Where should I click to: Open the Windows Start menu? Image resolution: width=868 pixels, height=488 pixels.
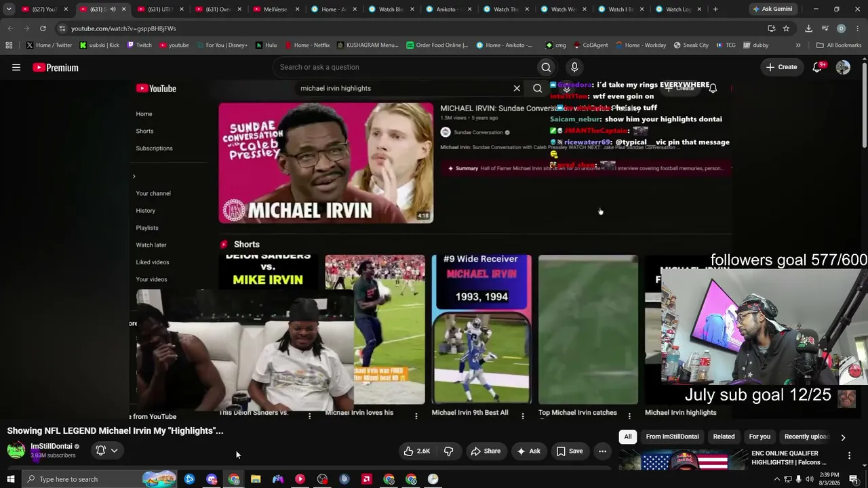[10, 479]
